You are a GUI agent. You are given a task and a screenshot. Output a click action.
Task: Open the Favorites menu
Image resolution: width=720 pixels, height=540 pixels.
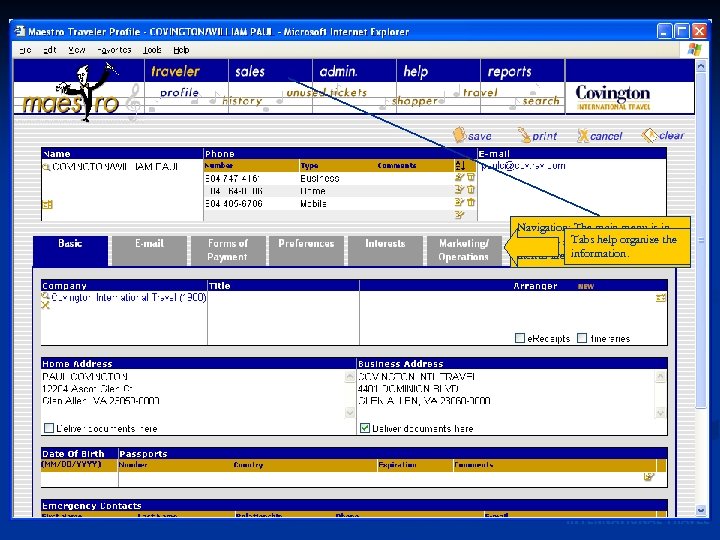pyautogui.click(x=114, y=50)
